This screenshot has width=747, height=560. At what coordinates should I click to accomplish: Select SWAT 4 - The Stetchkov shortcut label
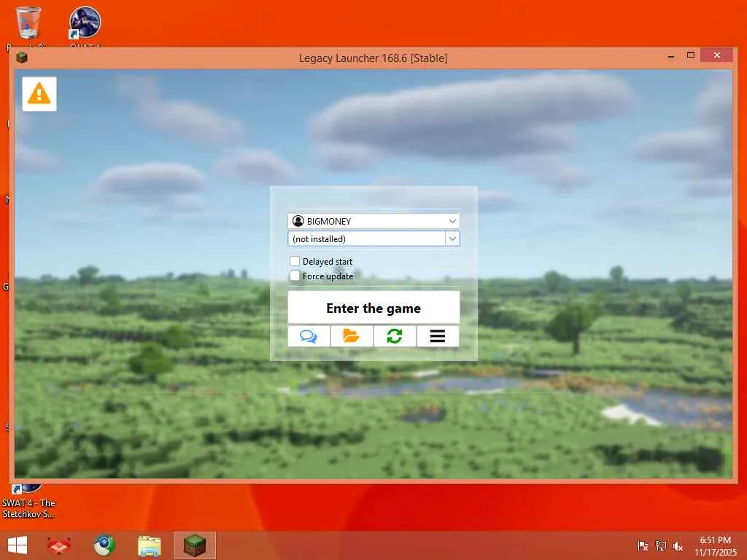28,508
